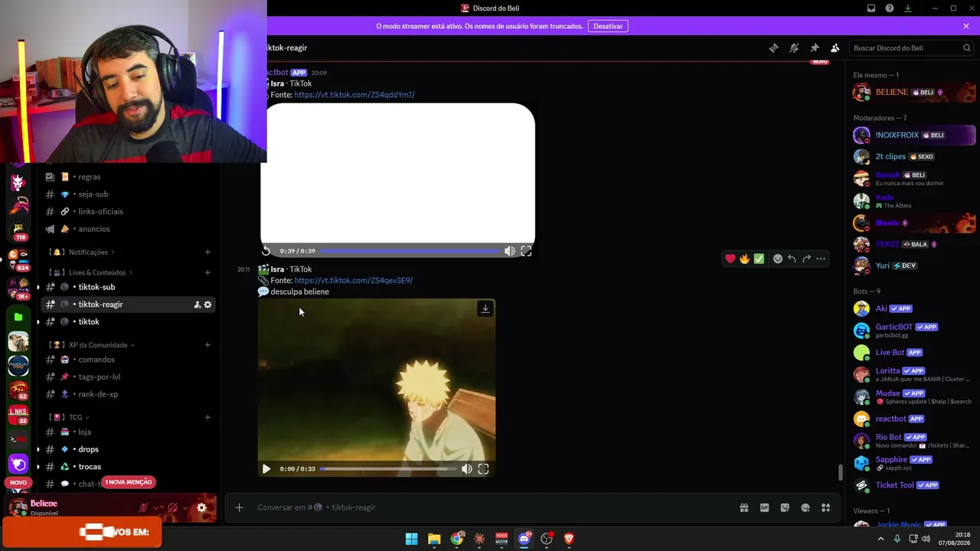Create channel in Lives & Conteúdos category
Image resolution: width=980 pixels, height=551 pixels.
click(x=207, y=272)
